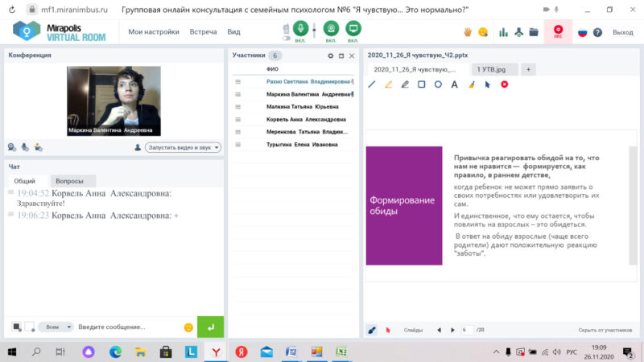
Task: Open the Мои настройки menu
Action: (x=154, y=31)
